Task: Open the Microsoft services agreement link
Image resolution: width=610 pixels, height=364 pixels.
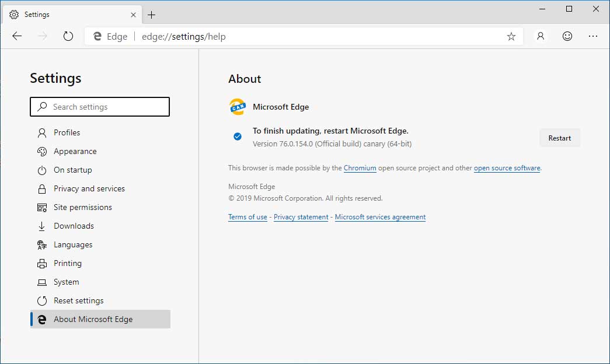Action: [x=380, y=217]
